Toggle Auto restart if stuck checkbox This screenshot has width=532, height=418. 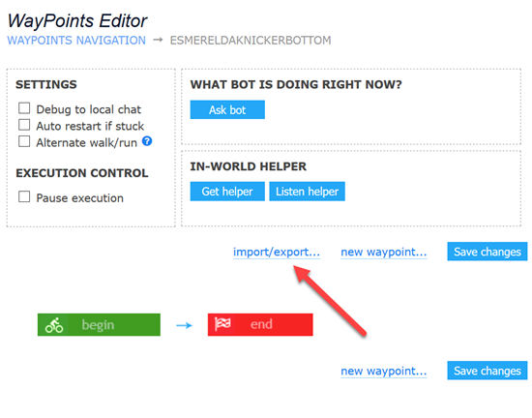[24, 125]
